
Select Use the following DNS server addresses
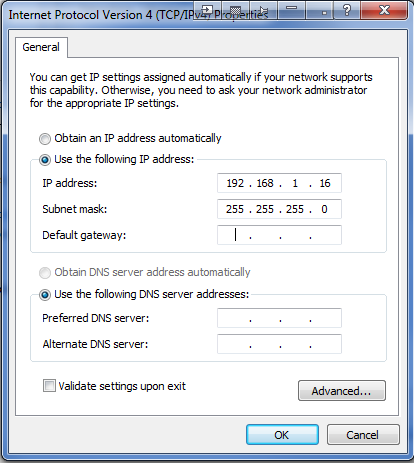click(45, 295)
